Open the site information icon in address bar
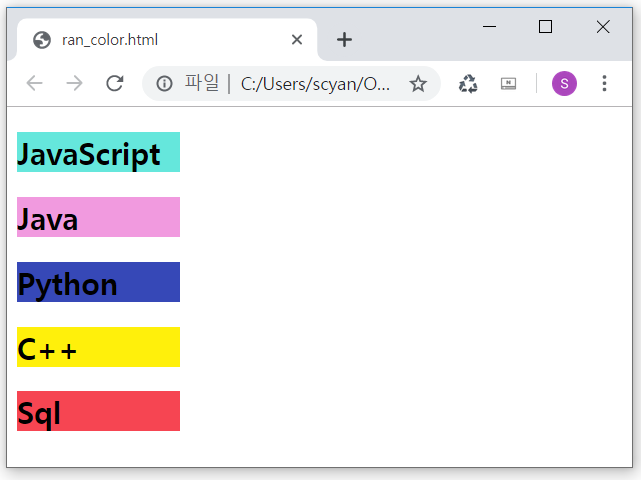The image size is (641, 480). point(164,84)
